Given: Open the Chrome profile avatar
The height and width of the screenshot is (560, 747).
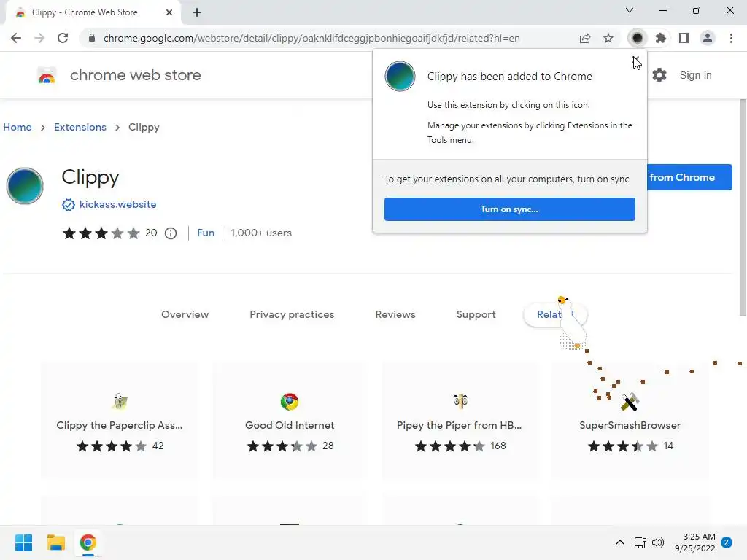Looking at the screenshot, I should tap(708, 38).
